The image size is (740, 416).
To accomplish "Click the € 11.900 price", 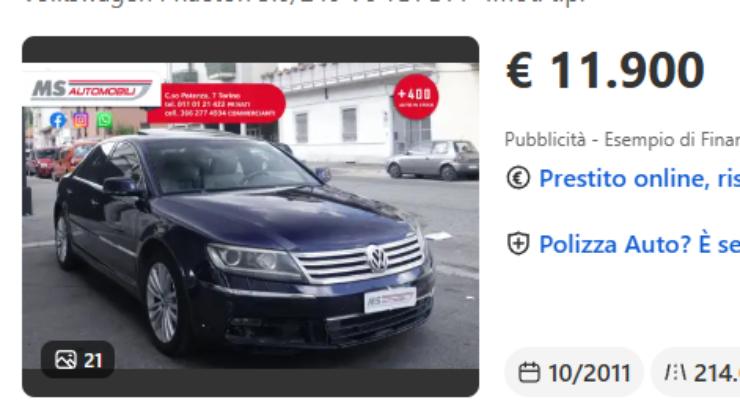I will point(605,70).
